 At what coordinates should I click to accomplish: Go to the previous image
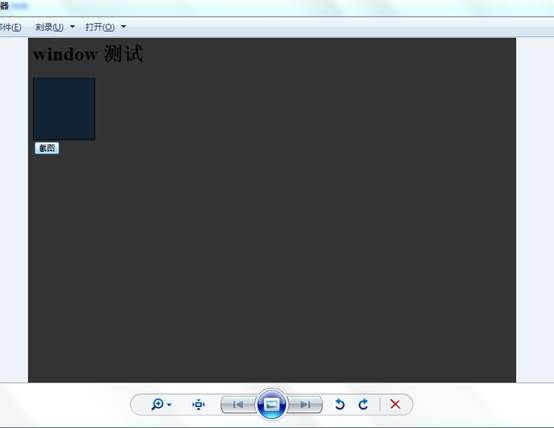[x=238, y=404]
